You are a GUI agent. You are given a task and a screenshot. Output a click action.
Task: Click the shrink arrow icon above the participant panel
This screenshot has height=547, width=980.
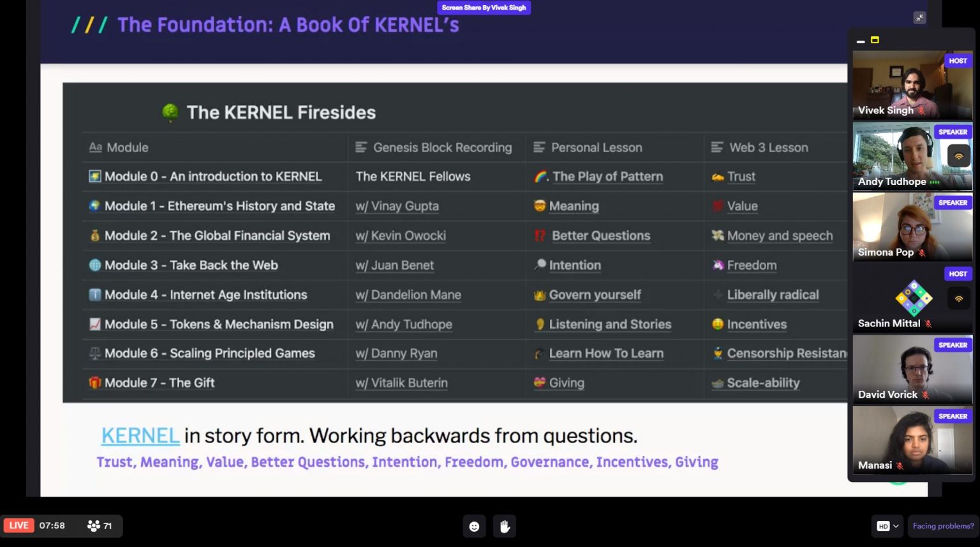[x=919, y=18]
